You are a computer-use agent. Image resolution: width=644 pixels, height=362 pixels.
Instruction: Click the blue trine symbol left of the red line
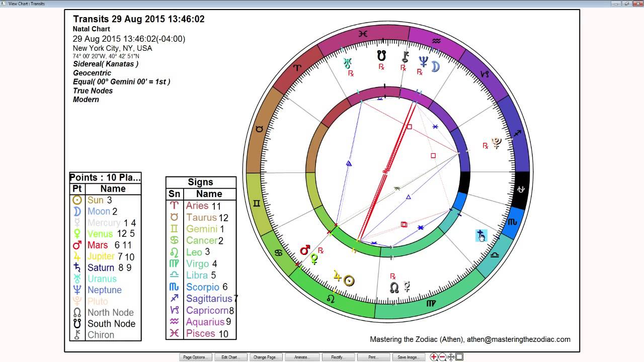[x=349, y=163]
